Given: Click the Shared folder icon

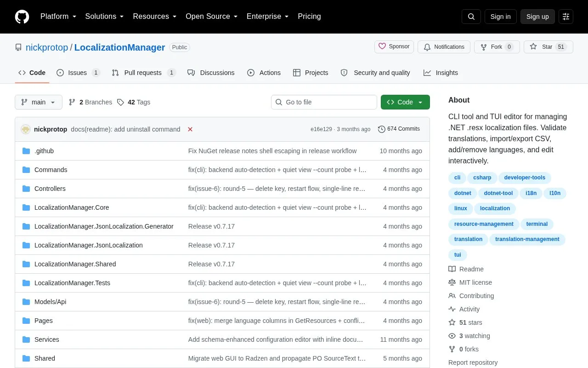Looking at the screenshot, I should point(26,358).
